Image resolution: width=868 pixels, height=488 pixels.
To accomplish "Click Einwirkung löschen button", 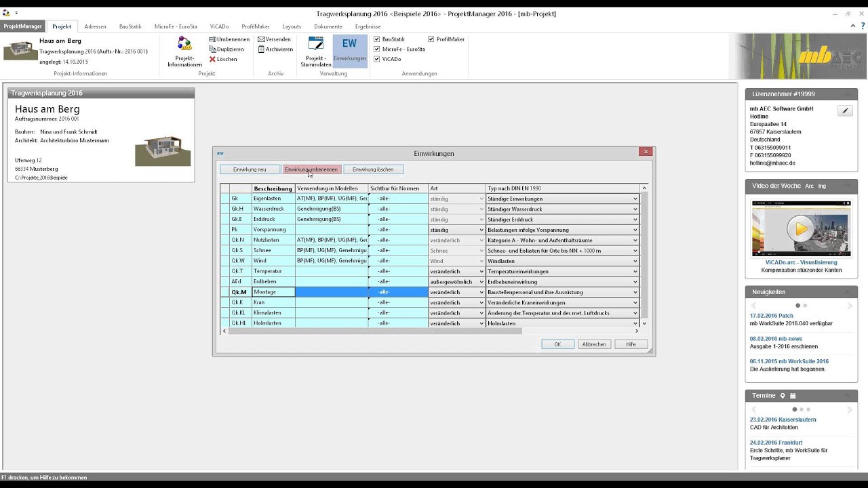I will coord(373,169).
